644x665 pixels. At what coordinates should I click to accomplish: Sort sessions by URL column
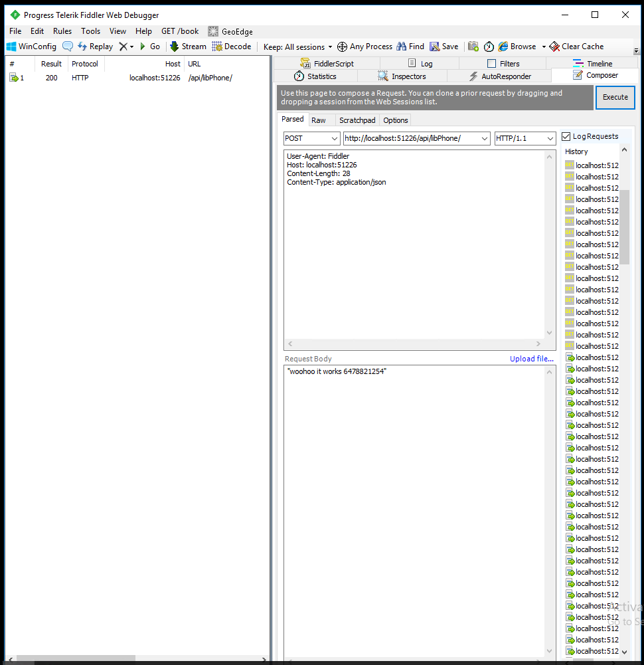pyautogui.click(x=227, y=64)
